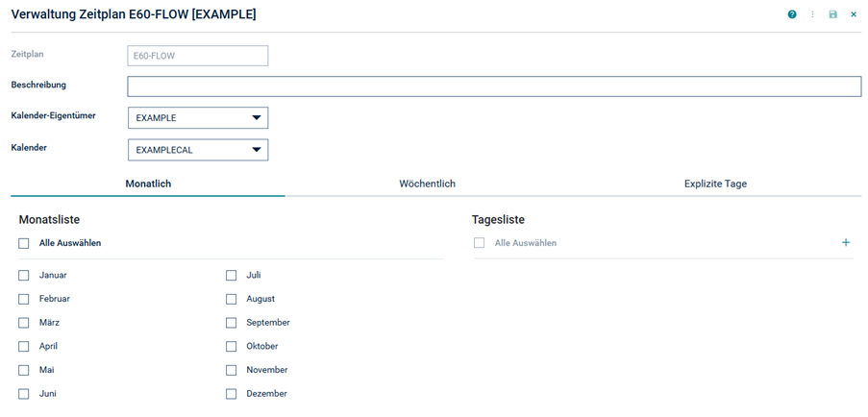The image size is (868, 417).
Task: Open the help icon in the header
Action: pos(792,15)
